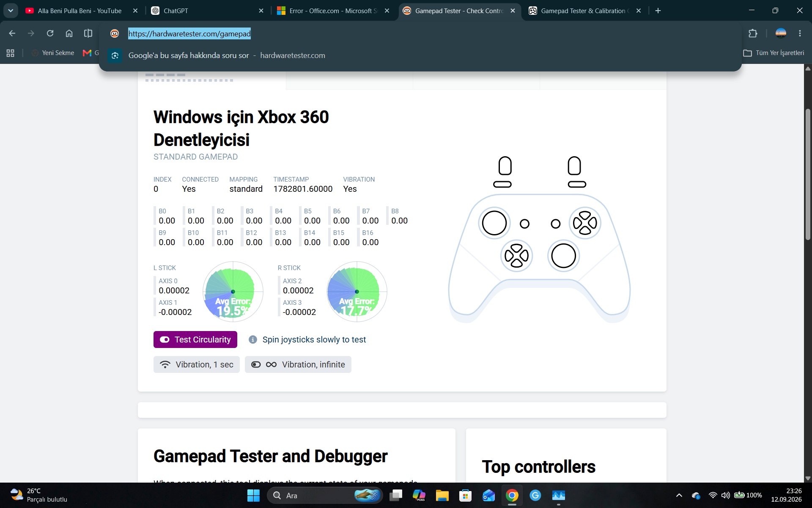
Task: Toggle the Vibration, infinite button
Action: [298, 364]
